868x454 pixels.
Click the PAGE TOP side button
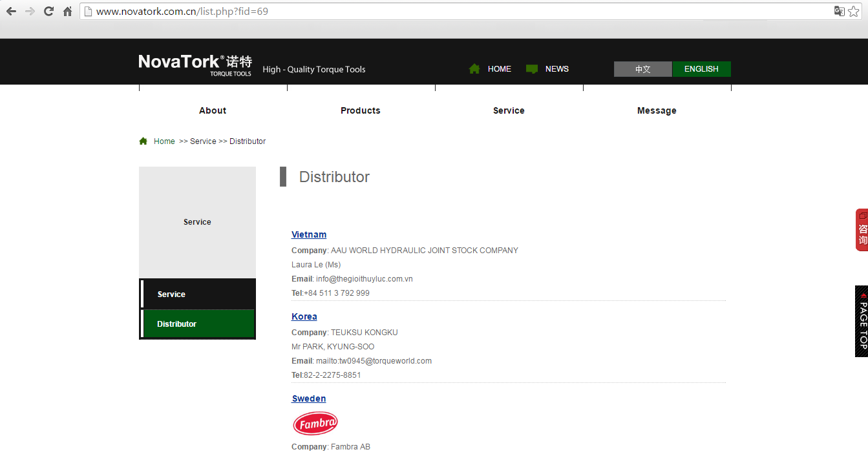tap(862, 321)
